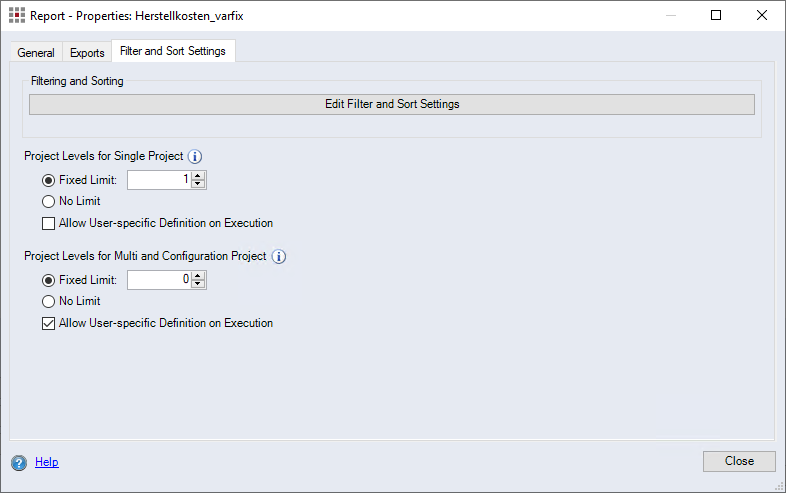This screenshot has width=786, height=493.
Task: Increase Multi Project fixed limit with up arrow
Action: pos(198,276)
